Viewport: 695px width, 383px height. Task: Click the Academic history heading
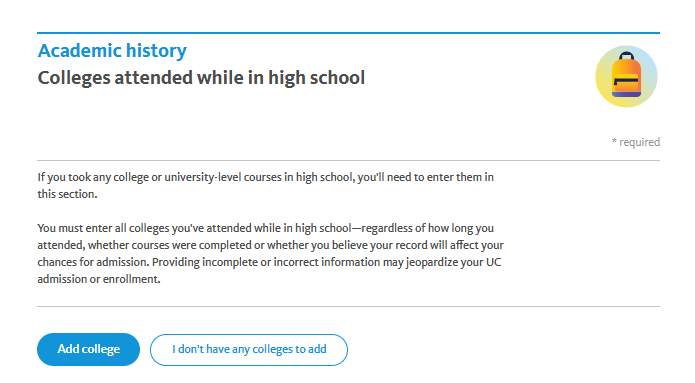(112, 51)
